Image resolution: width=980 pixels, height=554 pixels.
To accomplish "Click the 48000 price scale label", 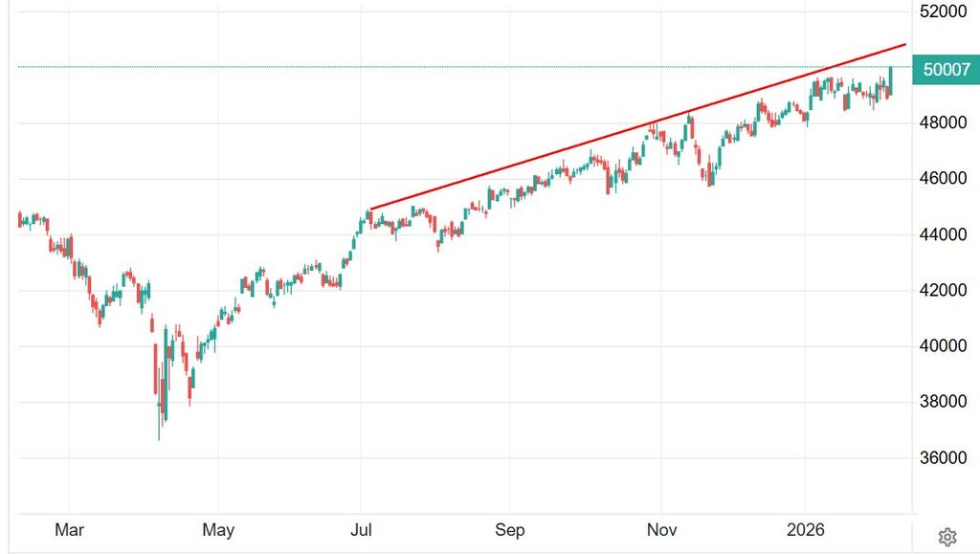I will point(945,122).
